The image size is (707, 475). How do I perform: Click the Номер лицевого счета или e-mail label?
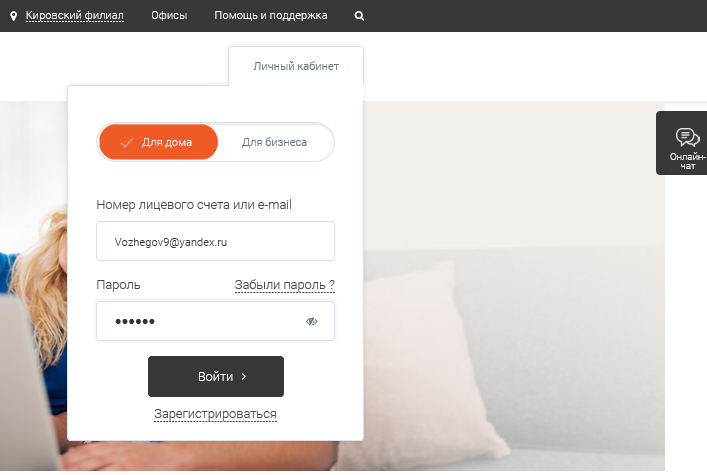point(194,205)
